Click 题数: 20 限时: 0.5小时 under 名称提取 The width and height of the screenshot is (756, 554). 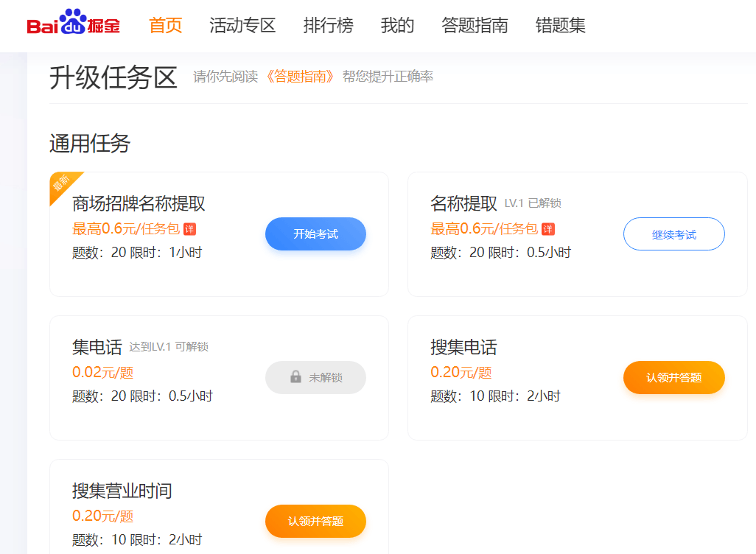click(x=500, y=253)
